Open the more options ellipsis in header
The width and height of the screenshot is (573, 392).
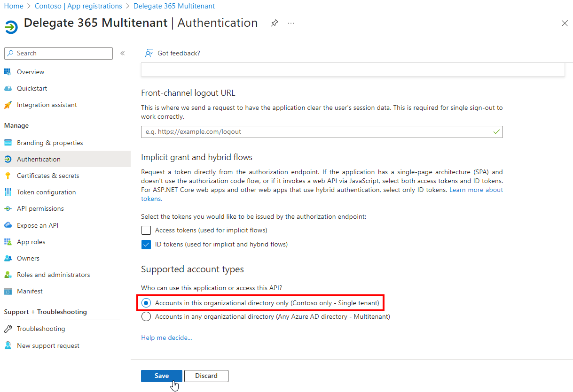(291, 23)
